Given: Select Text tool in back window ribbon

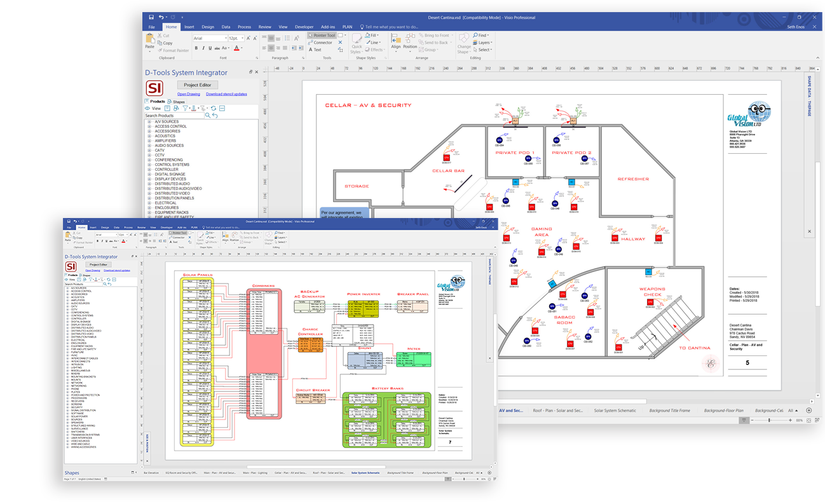Looking at the screenshot, I should click(x=315, y=50).
